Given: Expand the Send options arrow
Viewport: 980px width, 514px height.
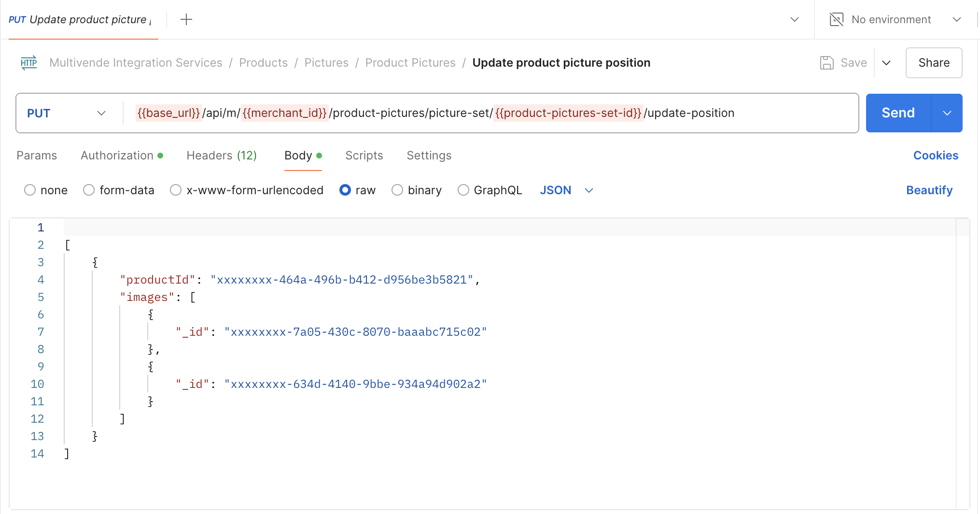Looking at the screenshot, I should point(947,113).
